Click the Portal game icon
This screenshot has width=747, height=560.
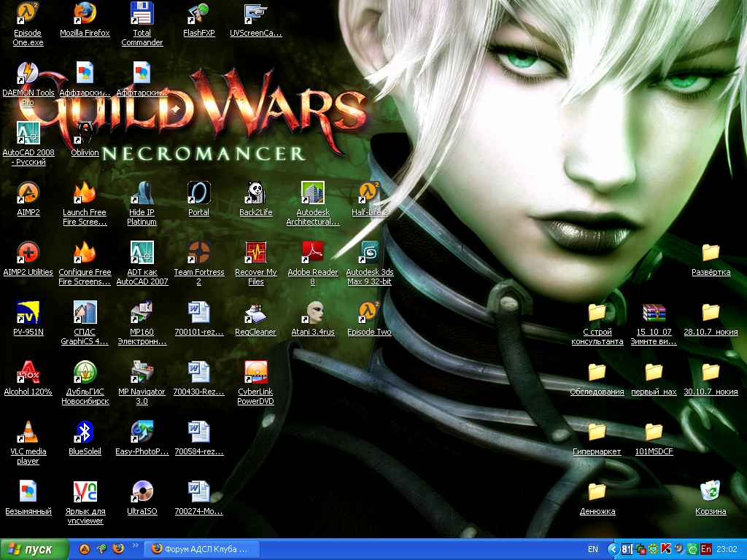[x=198, y=193]
